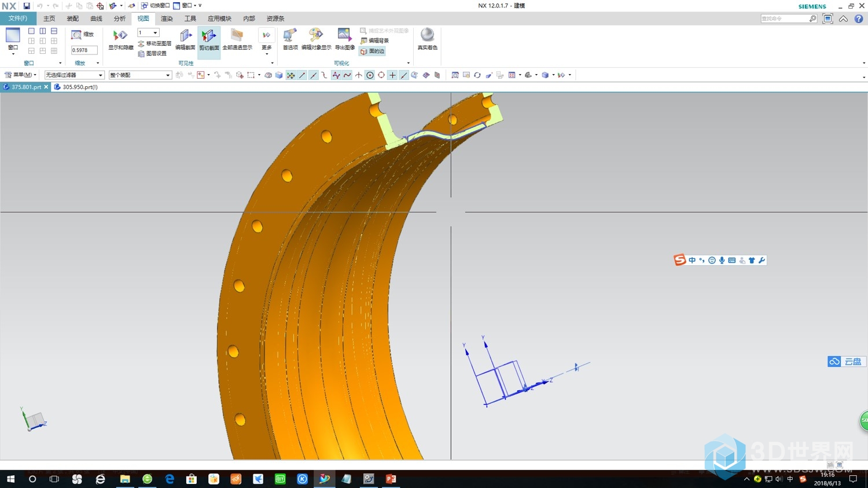Toggle the point on curve snap icon
The height and width of the screenshot is (488, 868).
[x=404, y=75]
